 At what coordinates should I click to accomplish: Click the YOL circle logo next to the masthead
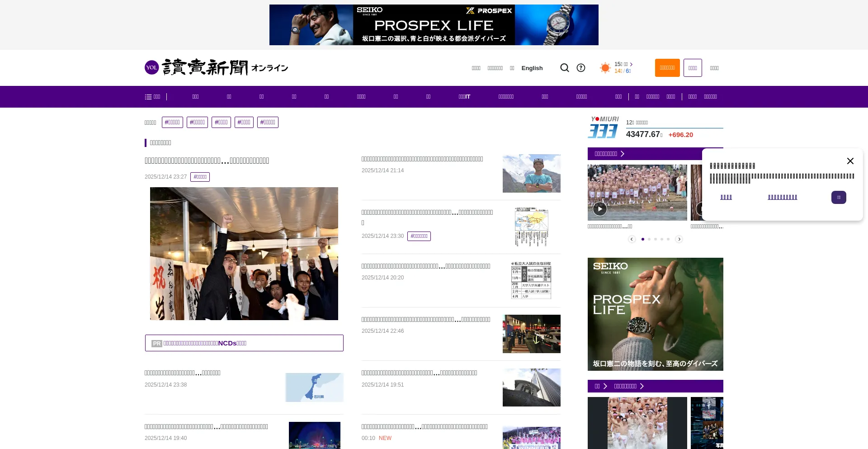[x=152, y=67]
